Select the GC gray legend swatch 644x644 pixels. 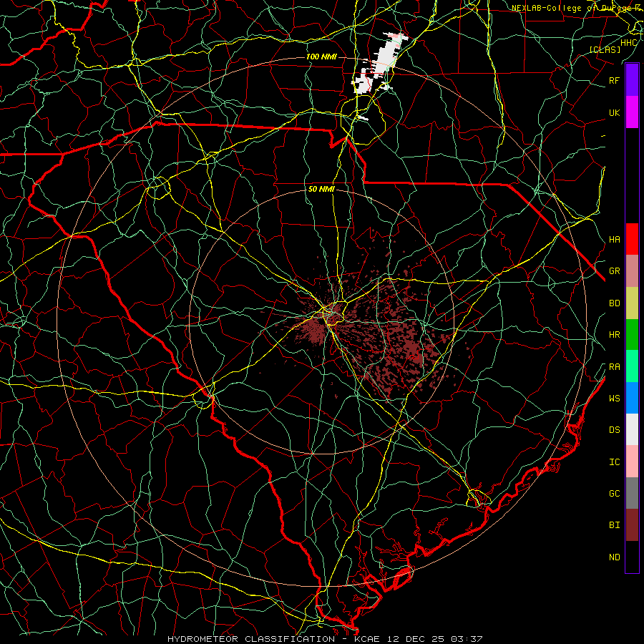[x=632, y=493]
